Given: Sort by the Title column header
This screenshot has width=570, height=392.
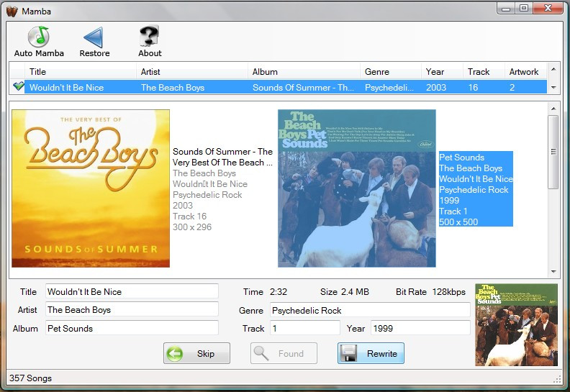Looking at the screenshot, I should (x=81, y=72).
